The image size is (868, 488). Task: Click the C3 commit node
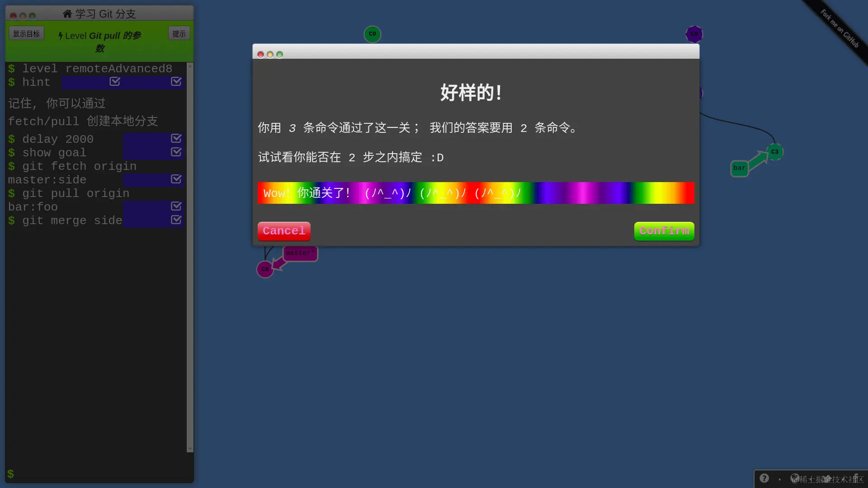click(x=775, y=152)
